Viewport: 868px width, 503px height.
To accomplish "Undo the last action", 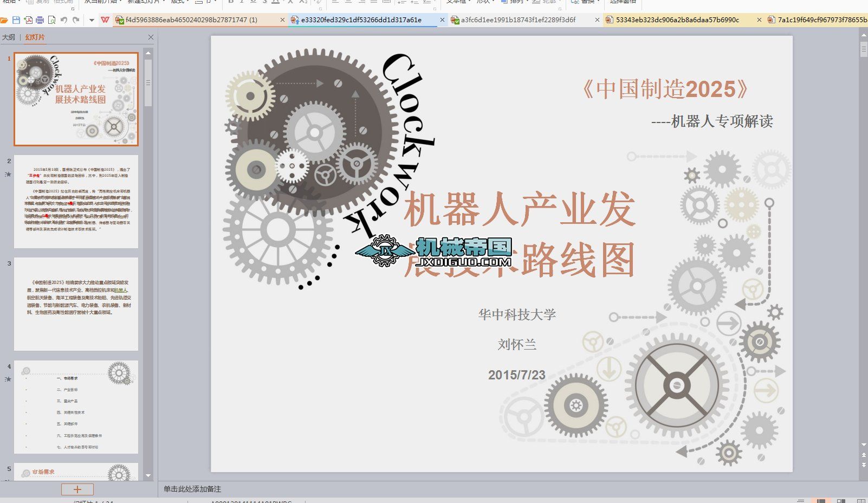I will [64, 20].
